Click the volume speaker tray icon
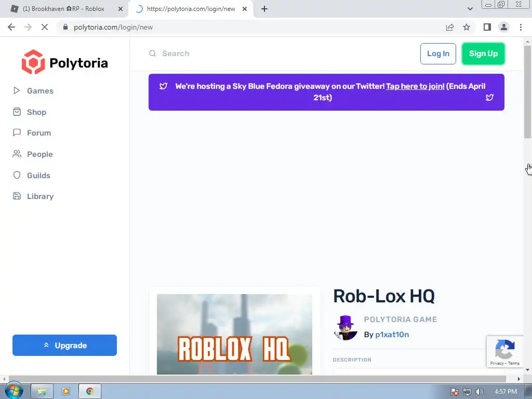 tap(479, 392)
